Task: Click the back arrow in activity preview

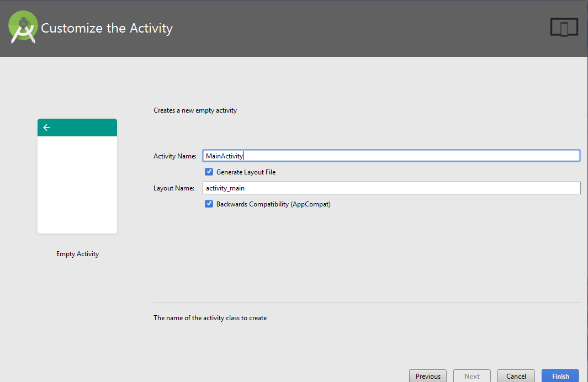Action: [46, 128]
